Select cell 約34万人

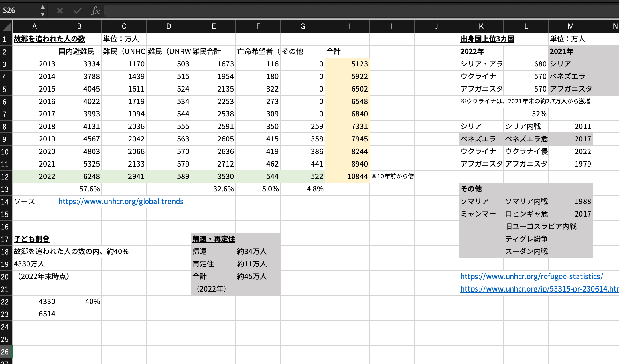pyautogui.click(x=258, y=252)
